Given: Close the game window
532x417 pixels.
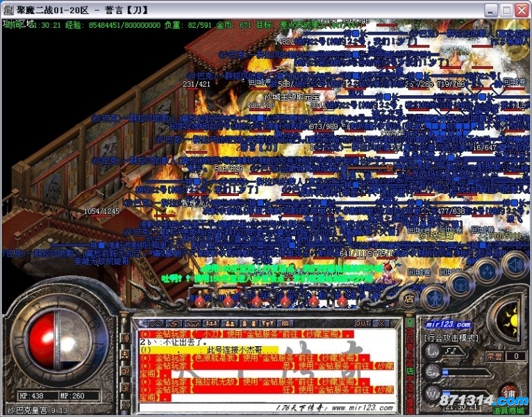Looking at the screenshot, I should pyautogui.click(x=522, y=10).
